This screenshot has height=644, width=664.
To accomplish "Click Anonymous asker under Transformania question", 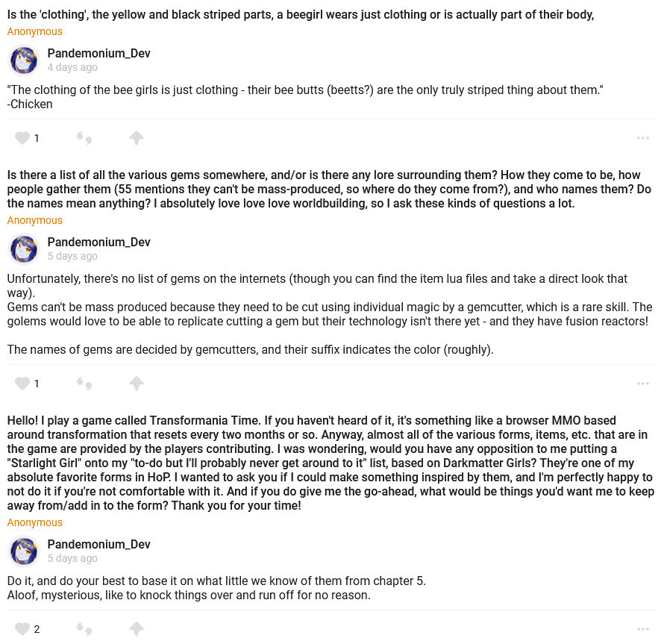I will [35, 522].
